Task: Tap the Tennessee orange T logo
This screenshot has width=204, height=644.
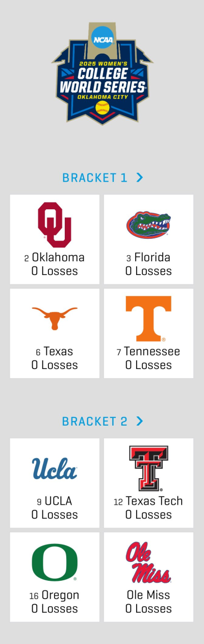Action: click(x=148, y=318)
